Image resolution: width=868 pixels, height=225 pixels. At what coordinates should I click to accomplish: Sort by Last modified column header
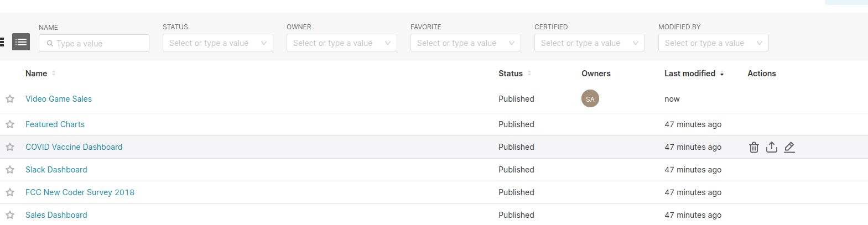(x=694, y=74)
